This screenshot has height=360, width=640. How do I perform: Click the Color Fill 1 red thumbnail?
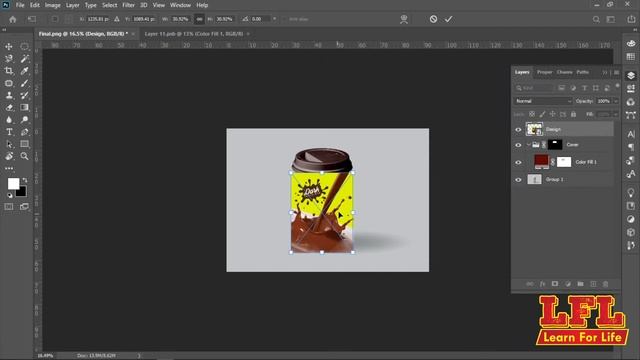tap(541, 162)
